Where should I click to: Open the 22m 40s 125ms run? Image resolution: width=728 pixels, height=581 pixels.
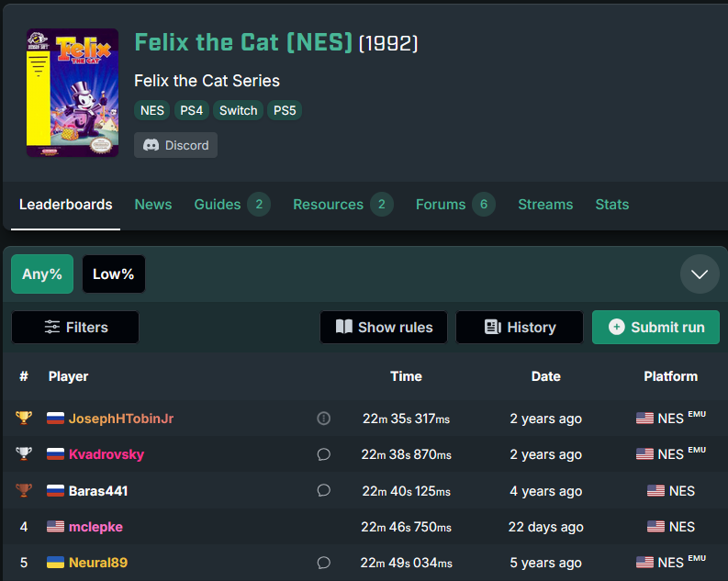pyautogui.click(x=407, y=491)
